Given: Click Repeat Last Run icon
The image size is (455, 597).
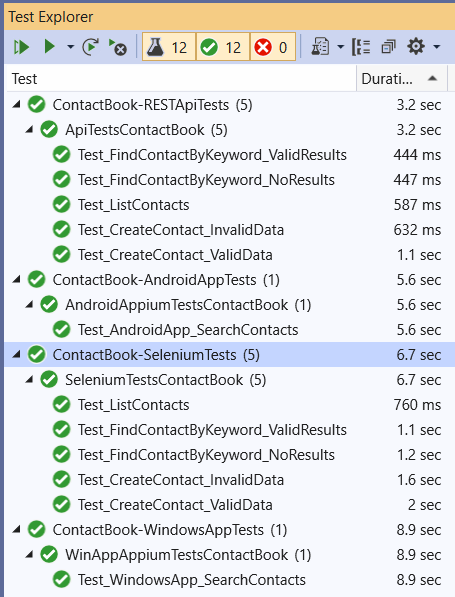Looking at the screenshot, I should click(x=91, y=47).
